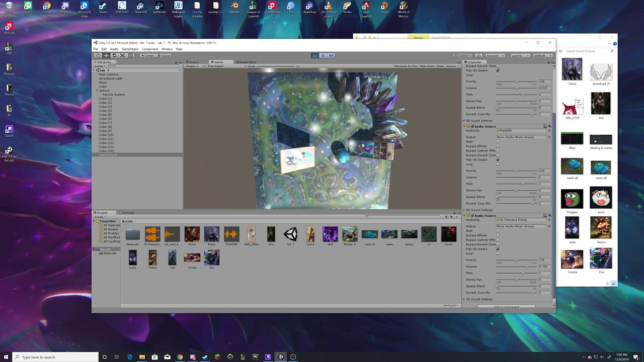Select the Scale tool in Unity toolbar
The height and width of the screenshot is (362, 644).
click(x=122, y=55)
